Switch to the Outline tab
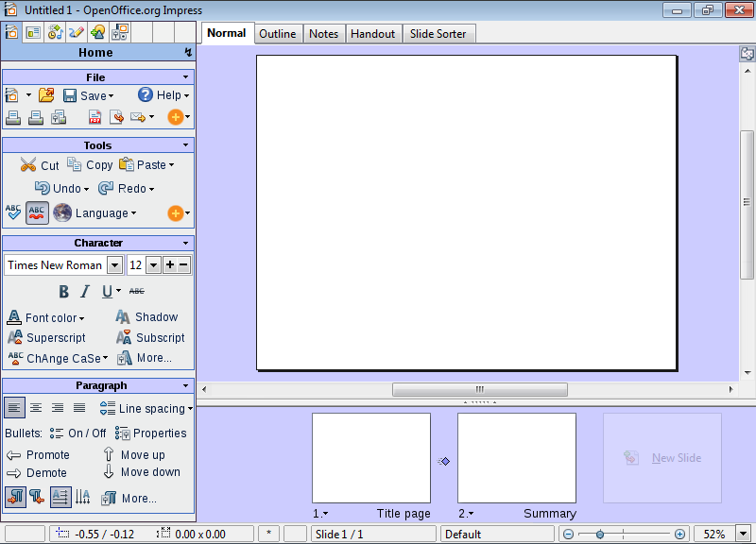This screenshot has width=756, height=544. (x=278, y=34)
